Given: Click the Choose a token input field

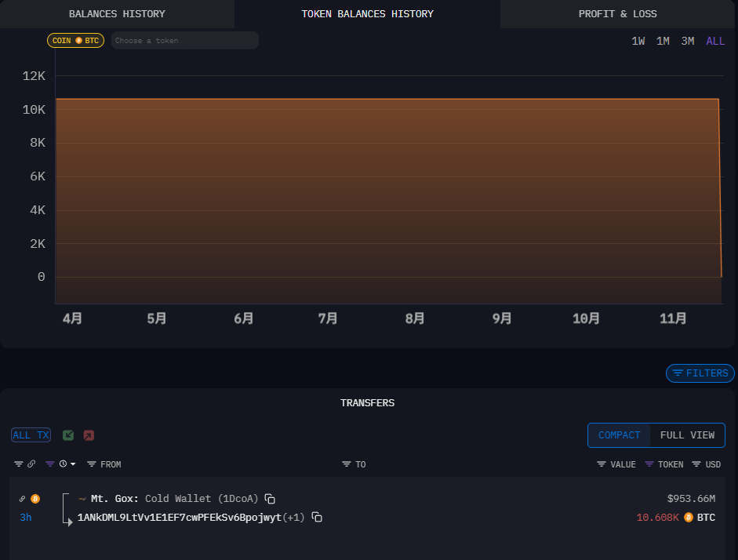Looking at the screenshot, I should tap(184, 41).
